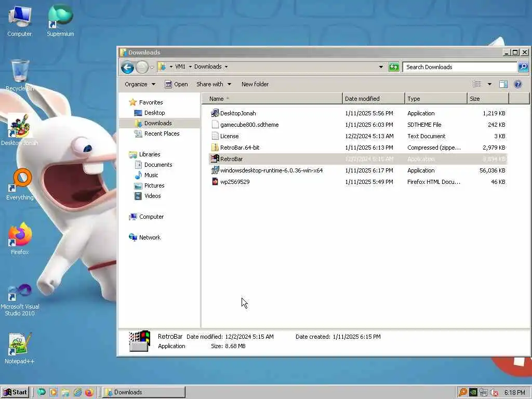Image resolution: width=532 pixels, height=399 pixels.
Task: Expand the VM1 breadcrumb dropdown arrow
Action: point(190,66)
